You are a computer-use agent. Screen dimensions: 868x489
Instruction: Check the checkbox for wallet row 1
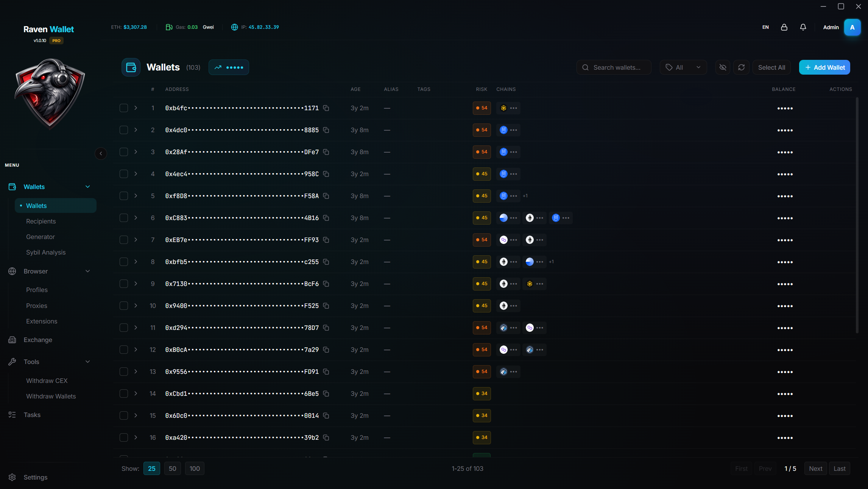pyautogui.click(x=123, y=108)
